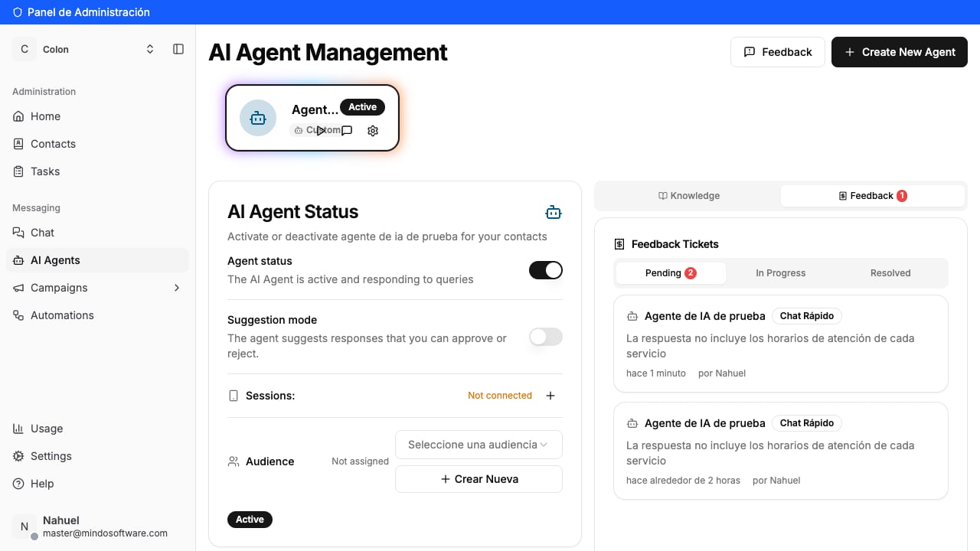Toggle the sidebar collapse icon

point(178,49)
